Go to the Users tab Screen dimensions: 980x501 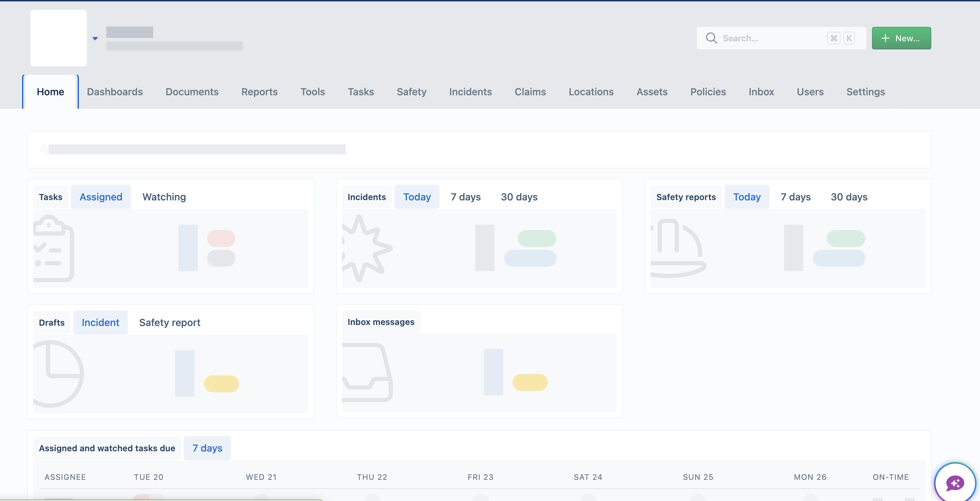(810, 92)
